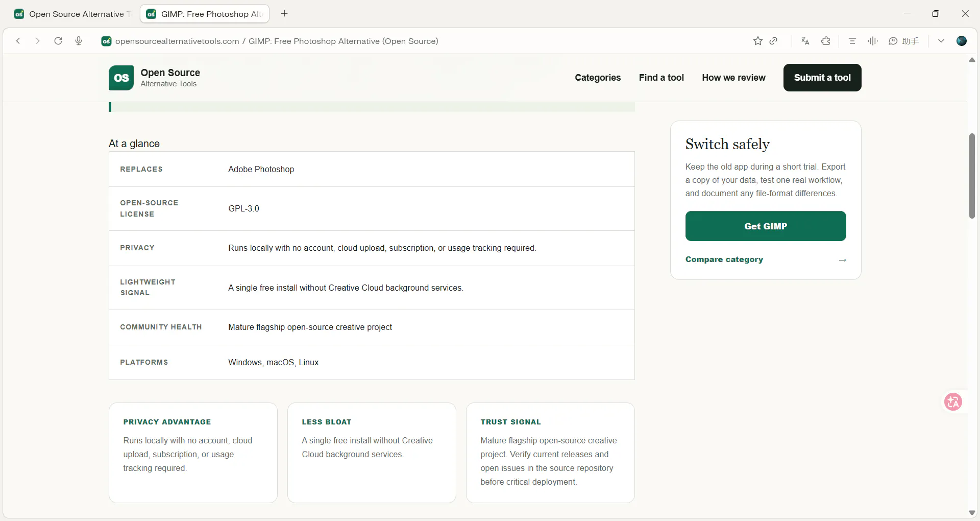Click the At a glance heading
Viewport: 980px width, 521px height.
(x=134, y=144)
